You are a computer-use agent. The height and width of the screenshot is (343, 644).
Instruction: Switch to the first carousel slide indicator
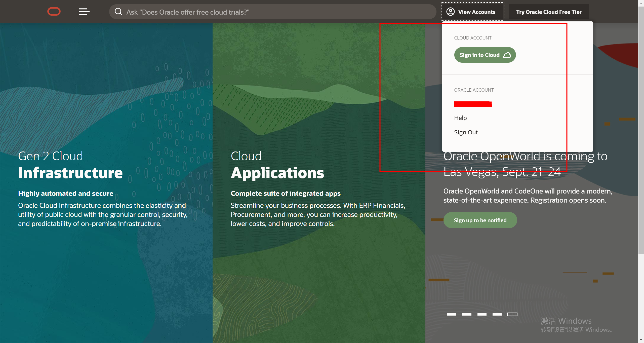tap(452, 314)
